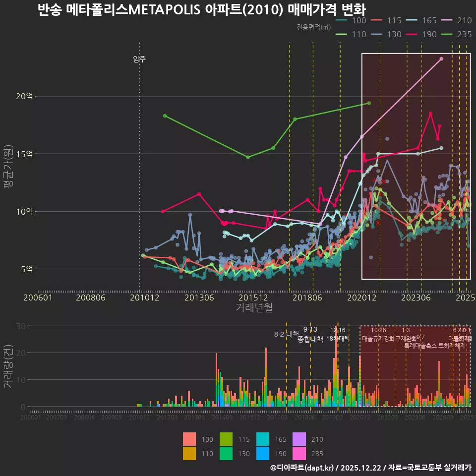Image resolution: width=476 pixels, height=476 pixels.
Task: Click the 20억 y-axis tick label
Action: (x=24, y=96)
